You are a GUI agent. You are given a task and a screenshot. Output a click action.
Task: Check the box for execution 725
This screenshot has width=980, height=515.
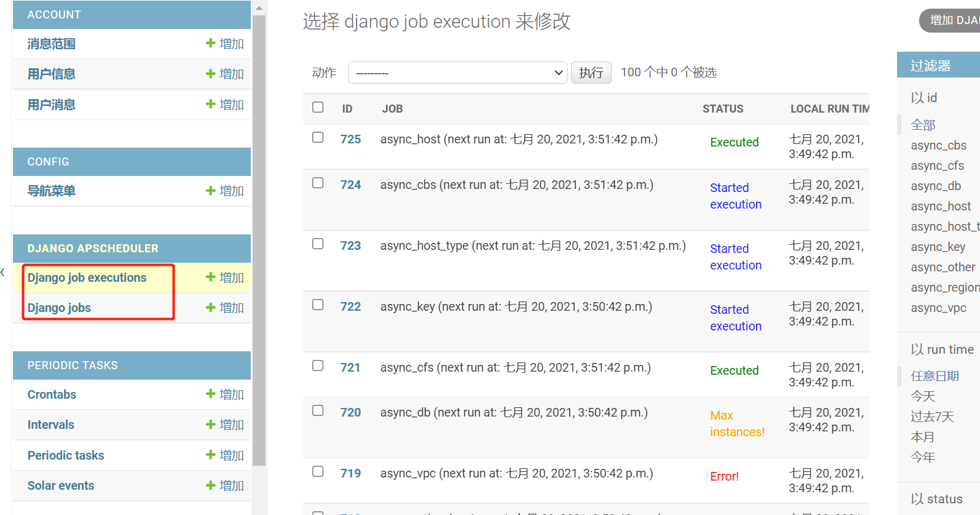pyautogui.click(x=318, y=137)
